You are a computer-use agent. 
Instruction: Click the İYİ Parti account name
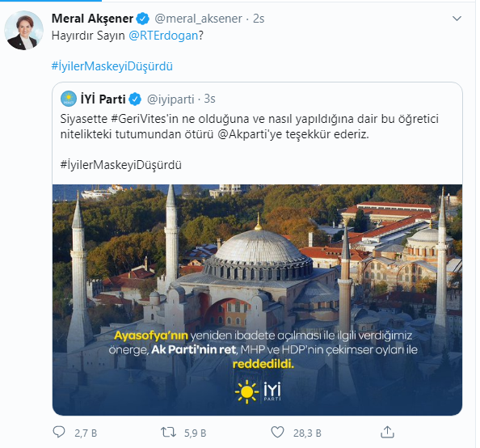(103, 99)
